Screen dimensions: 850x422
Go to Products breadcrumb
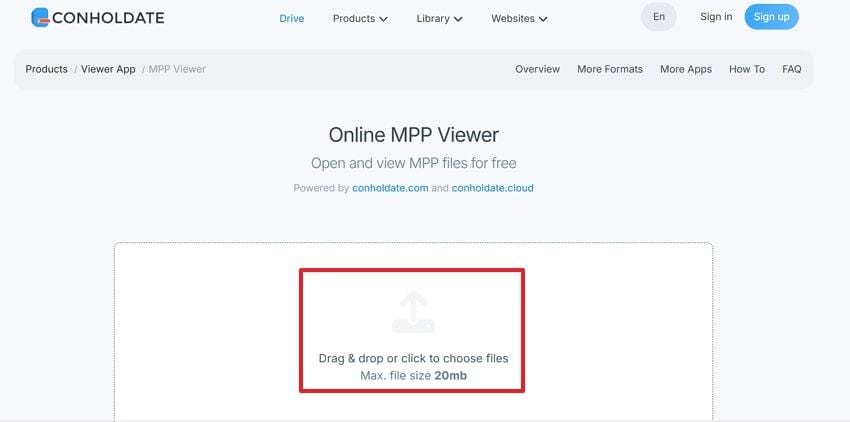click(47, 69)
